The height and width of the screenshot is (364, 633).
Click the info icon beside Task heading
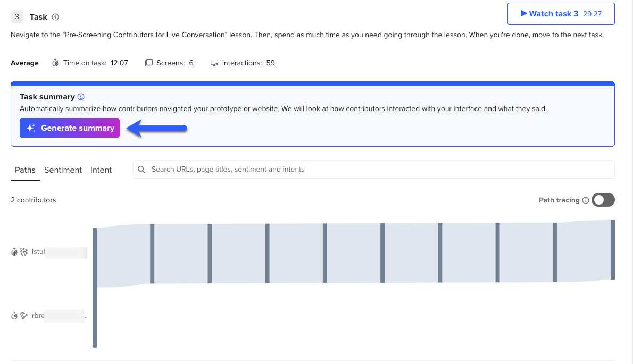(x=56, y=17)
